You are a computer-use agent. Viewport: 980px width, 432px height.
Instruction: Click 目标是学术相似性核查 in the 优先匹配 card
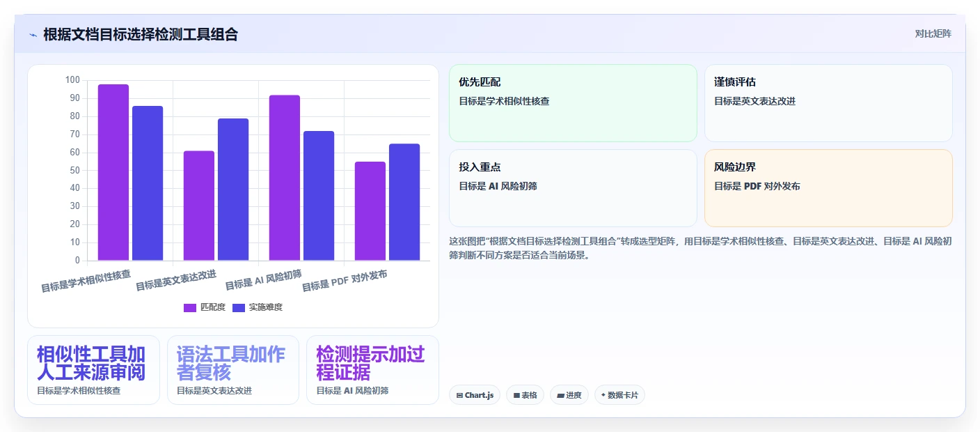click(504, 101)
